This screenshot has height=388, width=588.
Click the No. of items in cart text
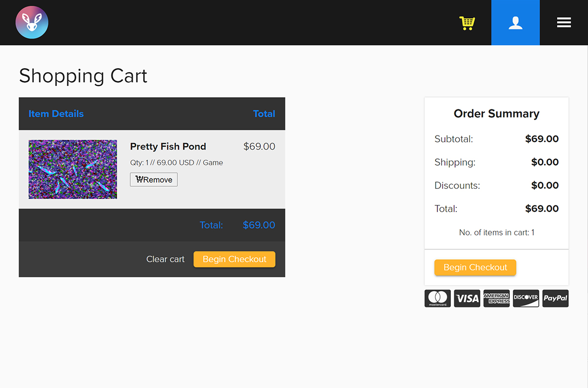(x=496, y=232)
